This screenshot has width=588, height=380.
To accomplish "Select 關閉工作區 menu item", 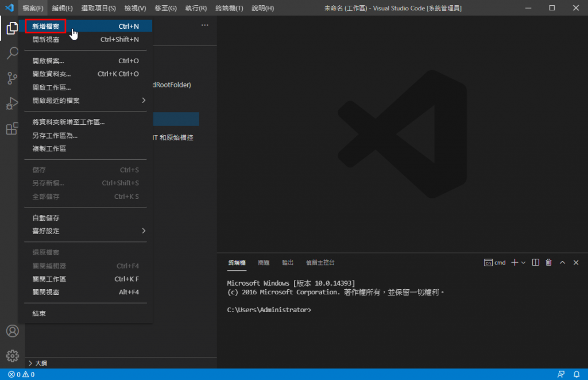I will pyautogui.click(x=86, y=279).
